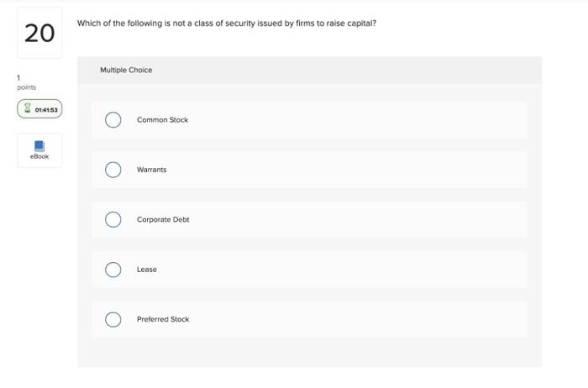Click the Warrants answer text
The image size is (588, 388).
point(152,170)
